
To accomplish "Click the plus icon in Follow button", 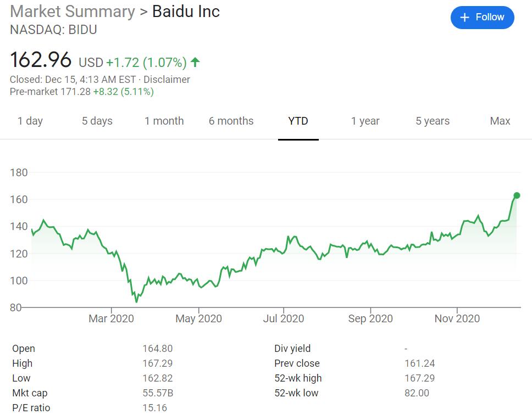I will tap(465, 18).
